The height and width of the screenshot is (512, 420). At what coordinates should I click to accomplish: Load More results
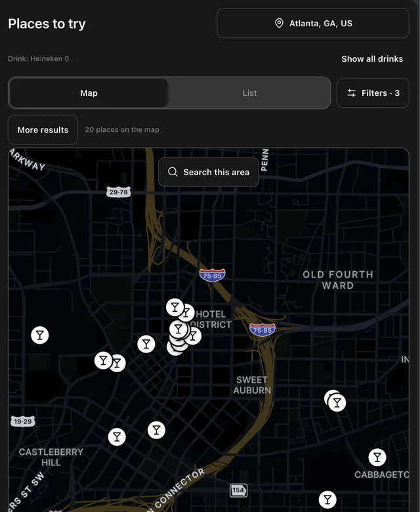43,129
